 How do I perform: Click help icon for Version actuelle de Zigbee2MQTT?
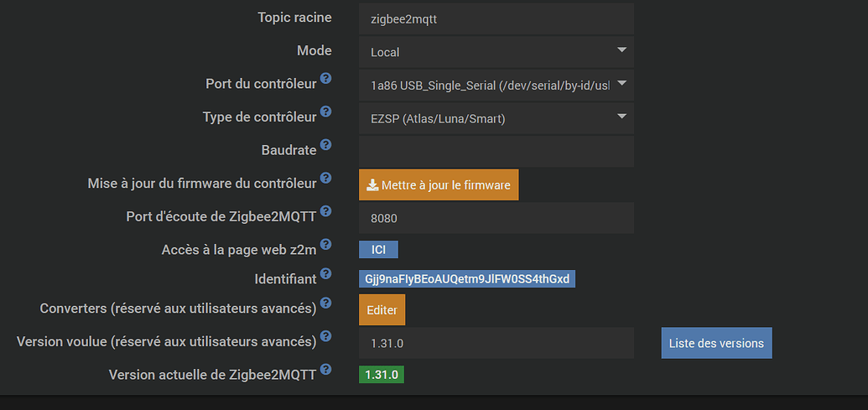326,369
